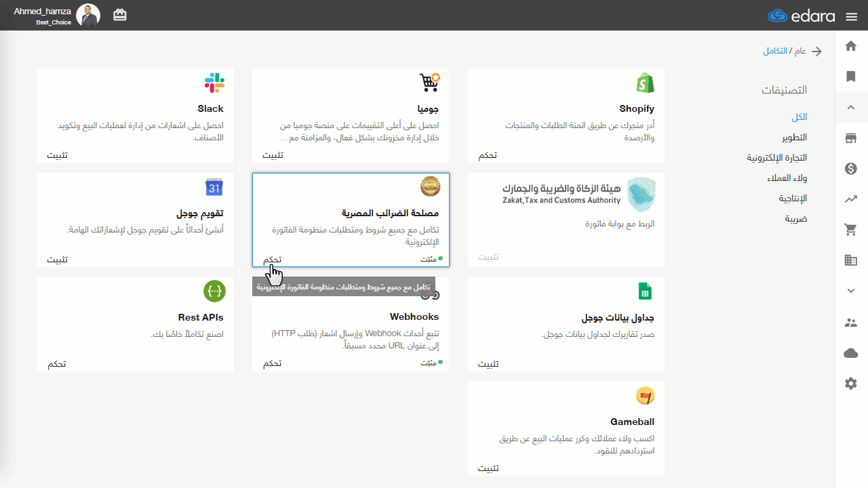Click the edara logo in header
This screenshot has width=868, height=488.
coord(801,16)
